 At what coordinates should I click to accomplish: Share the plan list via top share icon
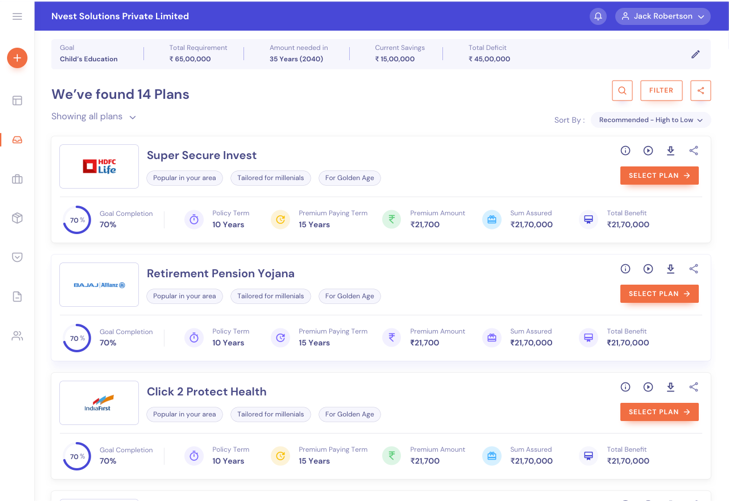click(700, 91)
